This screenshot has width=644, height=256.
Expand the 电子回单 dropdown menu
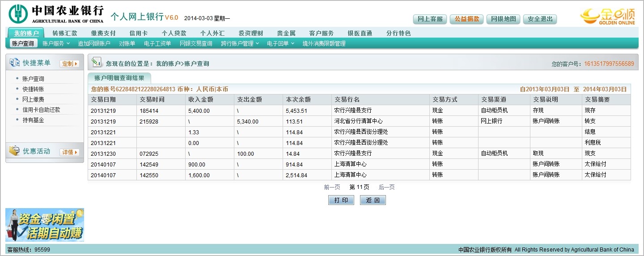280,43
